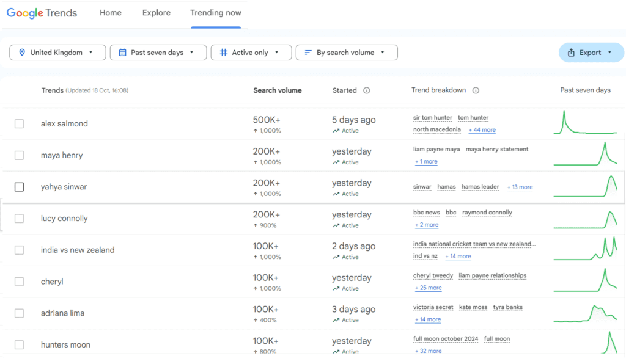Click the Active trend icon for yahya sinwar

pyautogui.click(x=336, y=194)
